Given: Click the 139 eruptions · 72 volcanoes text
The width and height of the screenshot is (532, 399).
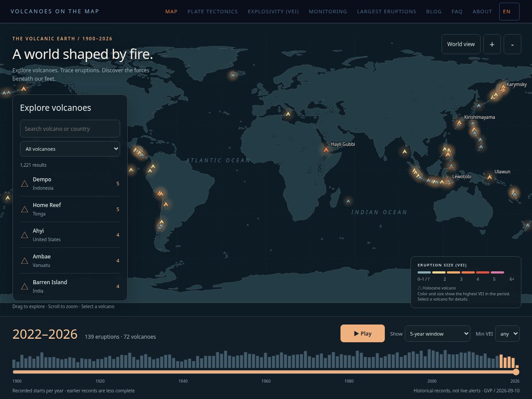Looking at the screenshot, I should pyautogui.click(x=120, y=336).
